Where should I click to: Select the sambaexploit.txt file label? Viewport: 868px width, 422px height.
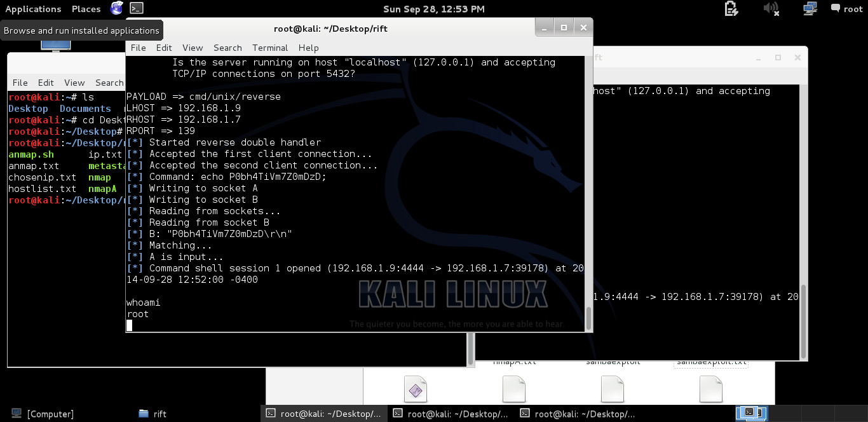pos(711,362)
